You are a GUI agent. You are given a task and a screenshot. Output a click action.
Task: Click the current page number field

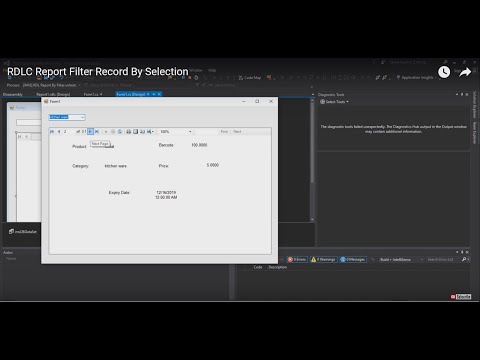69,132
